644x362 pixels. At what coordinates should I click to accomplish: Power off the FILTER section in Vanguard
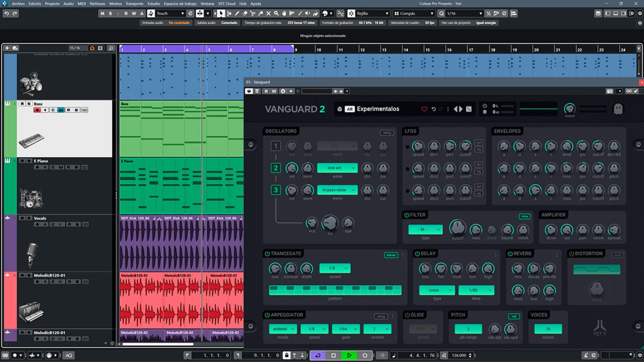(x=406, y=215)
